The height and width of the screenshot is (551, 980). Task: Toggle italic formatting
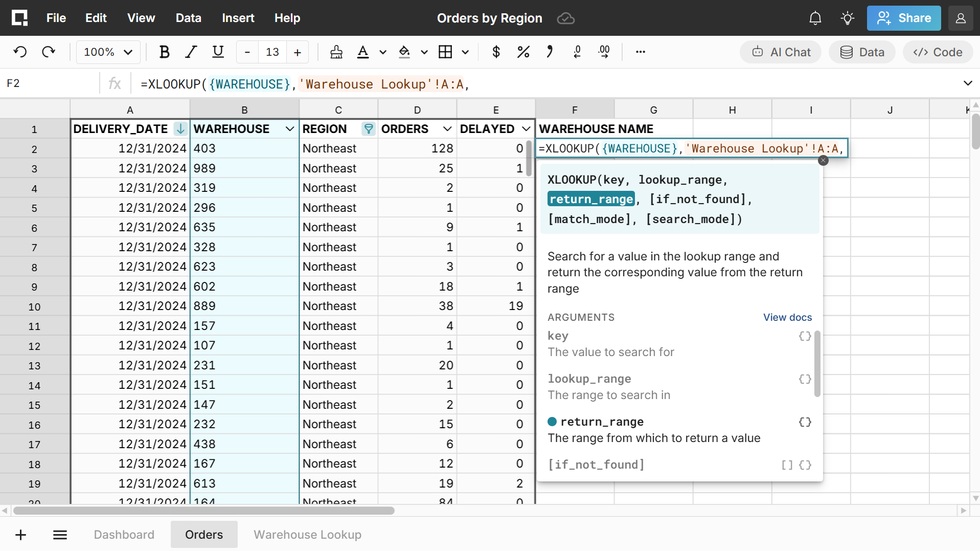point(191,52)
